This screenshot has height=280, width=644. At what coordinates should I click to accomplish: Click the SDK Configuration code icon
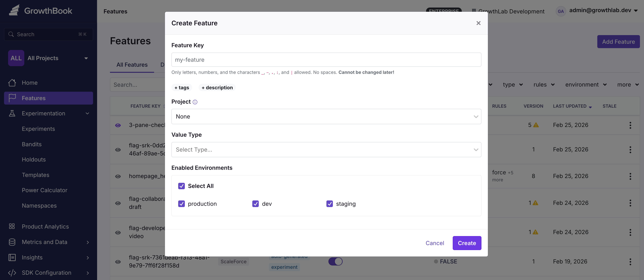12,273
